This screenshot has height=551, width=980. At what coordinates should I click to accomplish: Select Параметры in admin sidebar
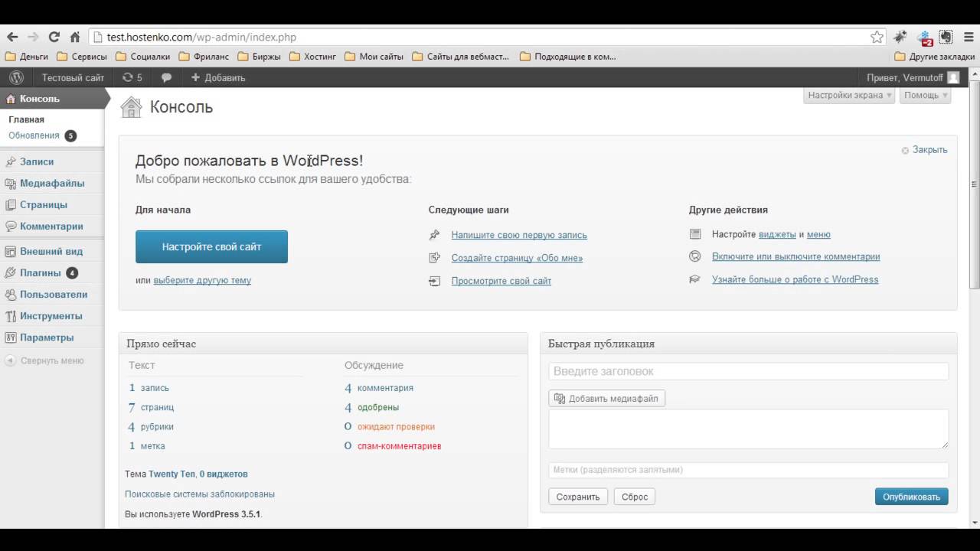pyautogui.click(x=47, y=337)
